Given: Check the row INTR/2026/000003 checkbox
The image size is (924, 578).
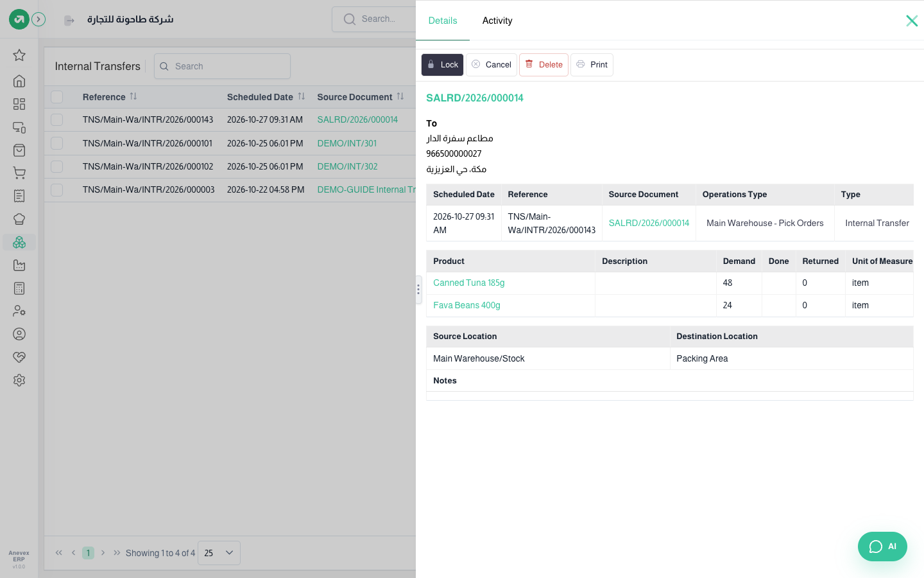Looking at the screenshot, I should pyautogui.click(x=57, y=190).
